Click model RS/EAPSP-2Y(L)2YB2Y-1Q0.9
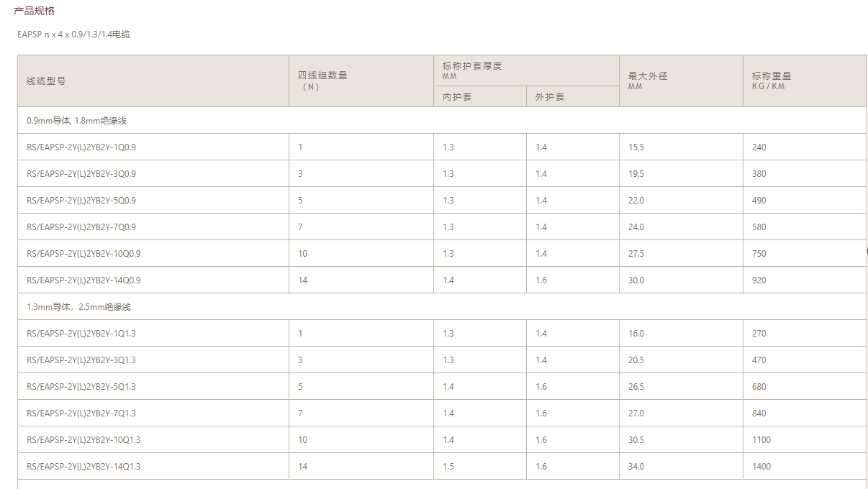This screenshot has height=489, width=868. pos(81,147)
